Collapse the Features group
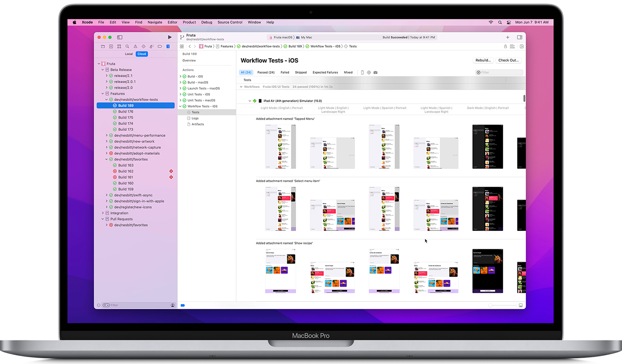 point(103,94)
